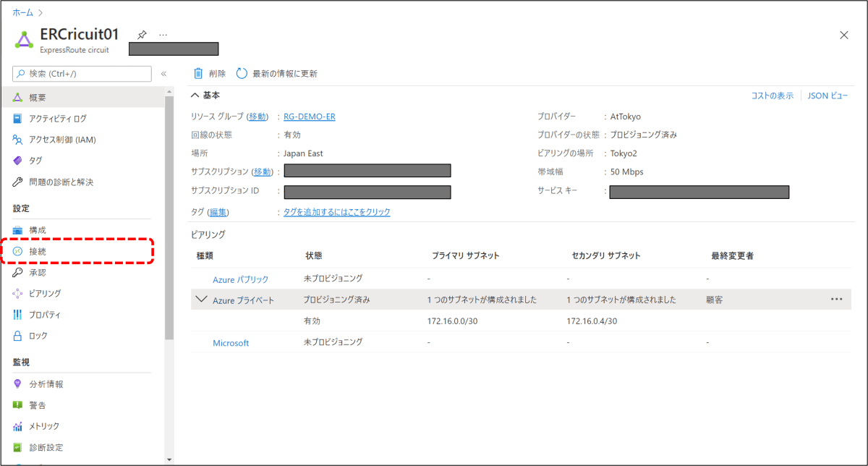The image size is (868, 466).
Task: Click 移動 next to リソース グループ
Action: click(x=258, y=116)
